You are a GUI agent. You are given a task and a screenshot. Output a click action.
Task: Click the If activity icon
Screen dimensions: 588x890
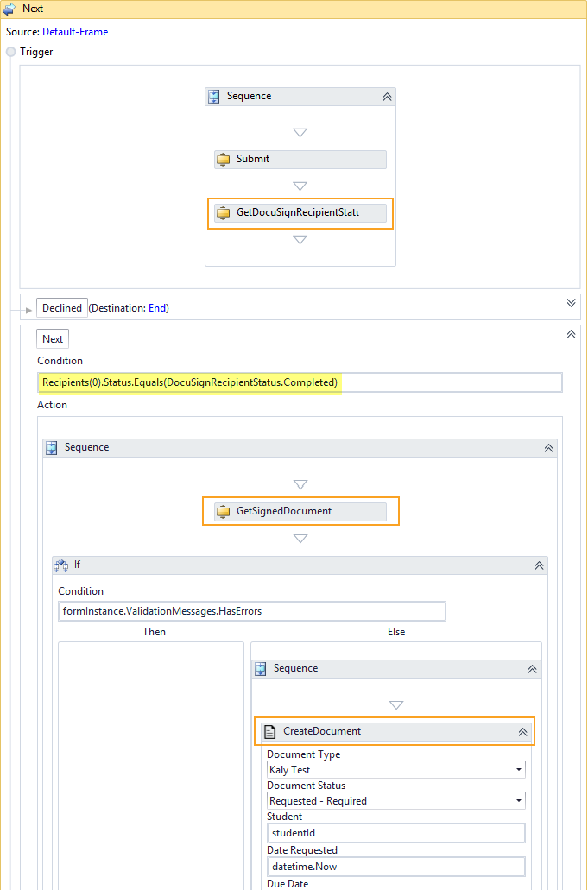[x=61, y=565]
